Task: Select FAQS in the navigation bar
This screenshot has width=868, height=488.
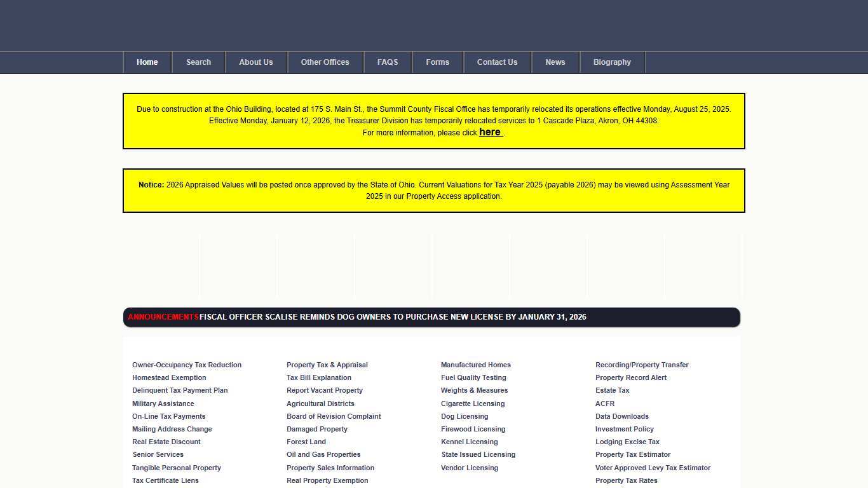Action: coord(387,62)
